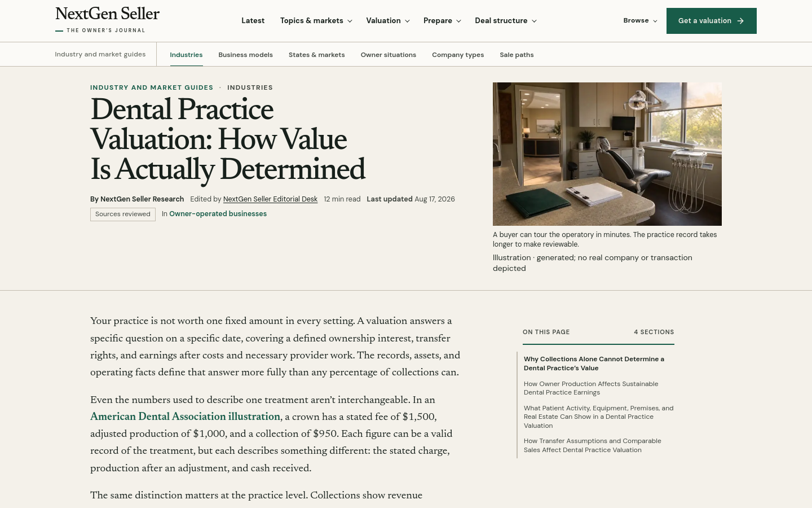This screenshot has width=812, height=508.
Task: Expand Topics & markets menu
Action: tap(316, 21)
